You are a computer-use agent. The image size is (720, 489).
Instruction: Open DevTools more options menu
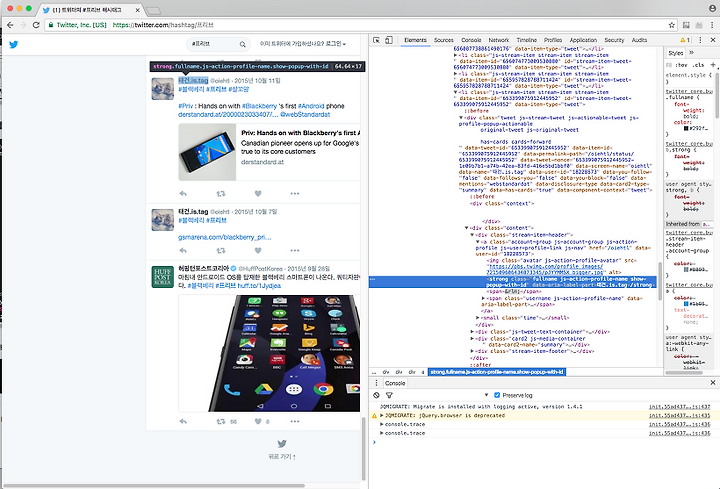point(700,40)
